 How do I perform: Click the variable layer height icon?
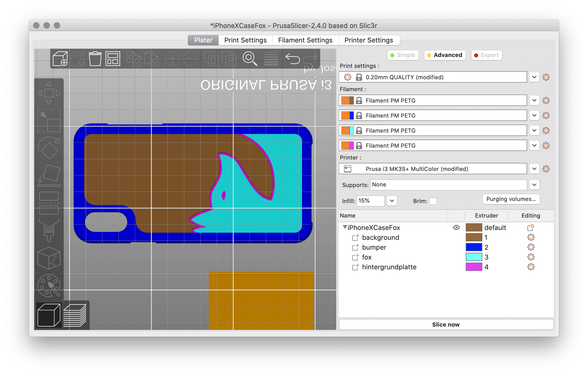tap(271, 59)
